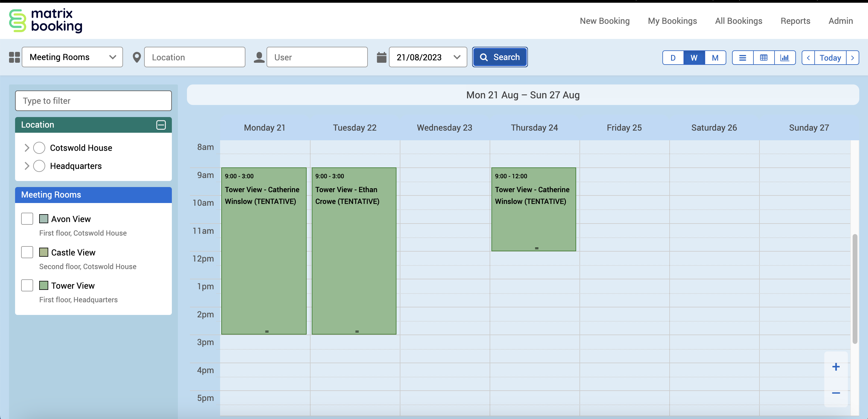Expand the Cotswold House tree node
868x419 pixels.
coord(27,148)
